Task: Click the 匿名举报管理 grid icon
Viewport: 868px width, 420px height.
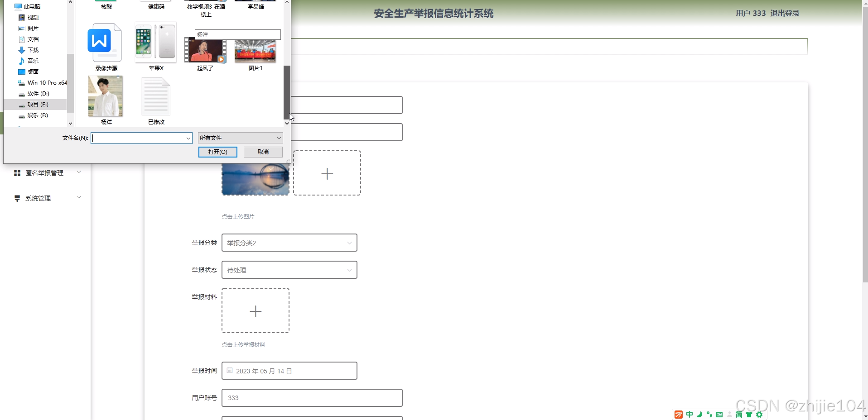Action: (17, 173)
